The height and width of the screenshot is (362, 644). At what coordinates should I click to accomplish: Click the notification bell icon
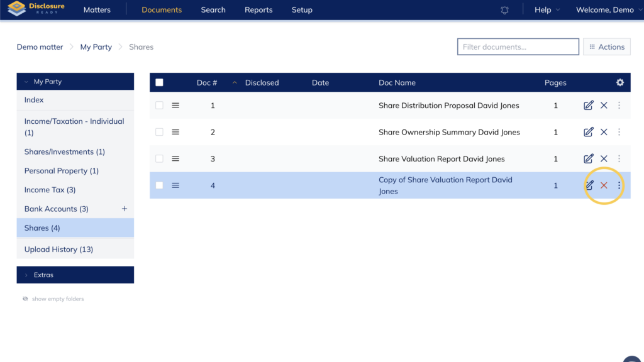coord(504,10)
